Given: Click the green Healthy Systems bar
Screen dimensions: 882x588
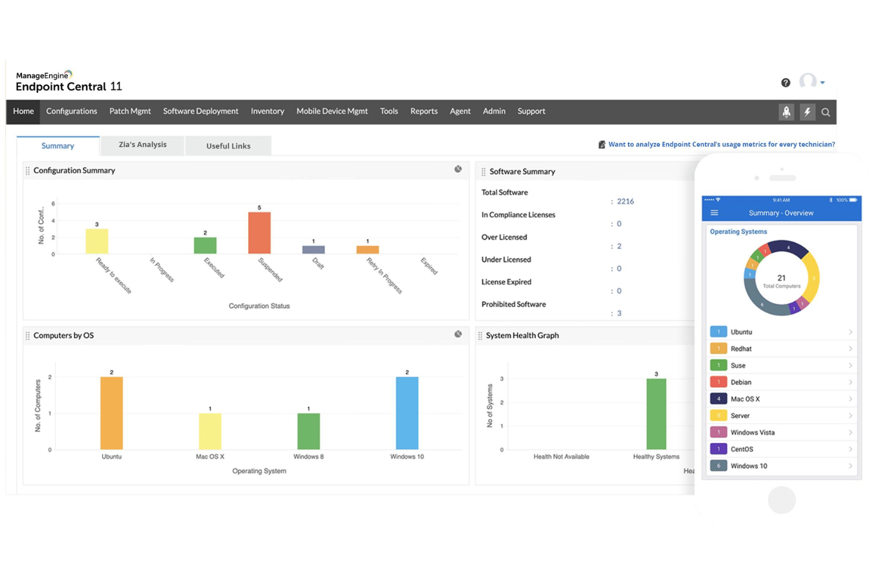Looking at the screenshot, I should [656, 414].
